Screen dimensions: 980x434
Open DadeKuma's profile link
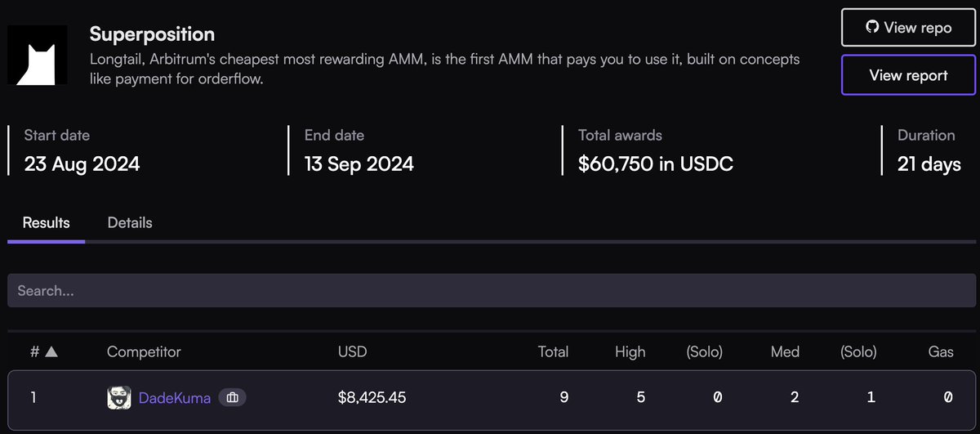tap(175, 398)
